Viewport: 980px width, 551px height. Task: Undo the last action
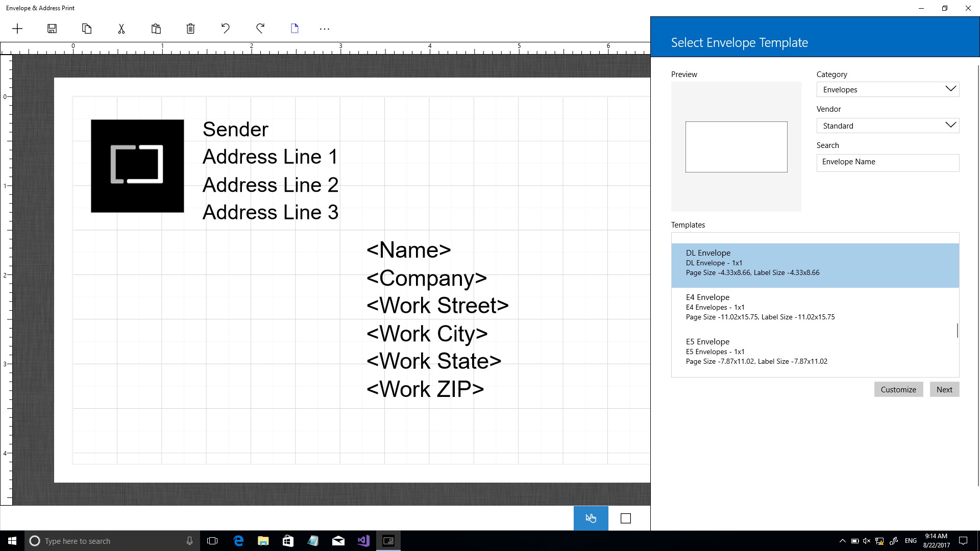tap(225, 29)
